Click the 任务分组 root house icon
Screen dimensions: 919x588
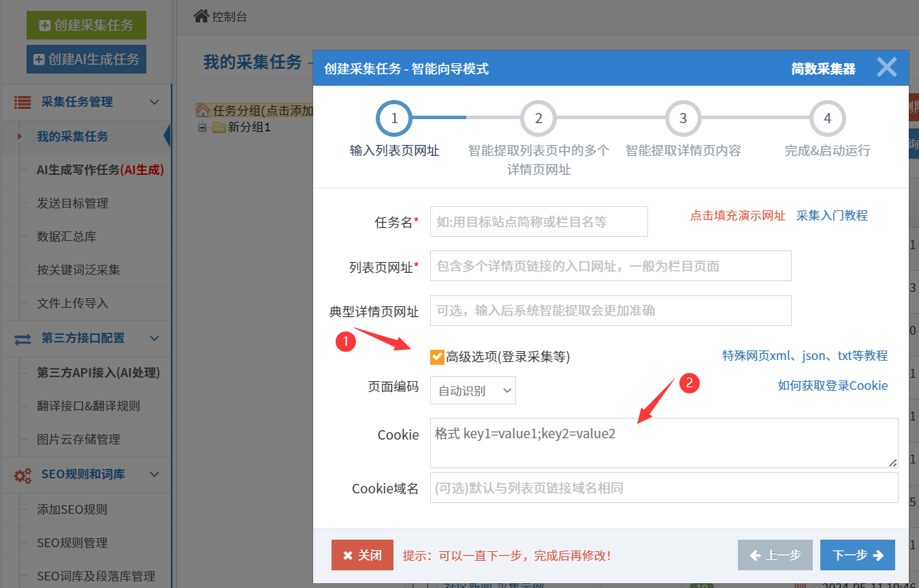(x=203, y=110)
